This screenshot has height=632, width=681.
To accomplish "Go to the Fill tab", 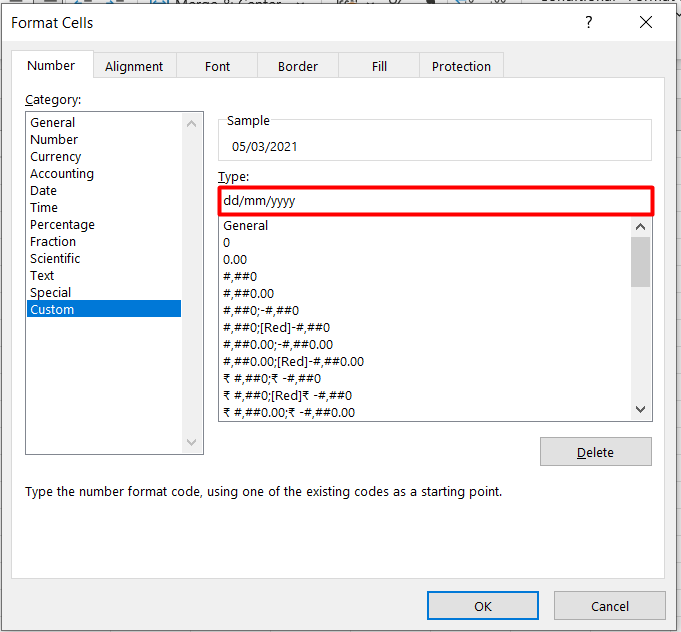I will [379, 66].
